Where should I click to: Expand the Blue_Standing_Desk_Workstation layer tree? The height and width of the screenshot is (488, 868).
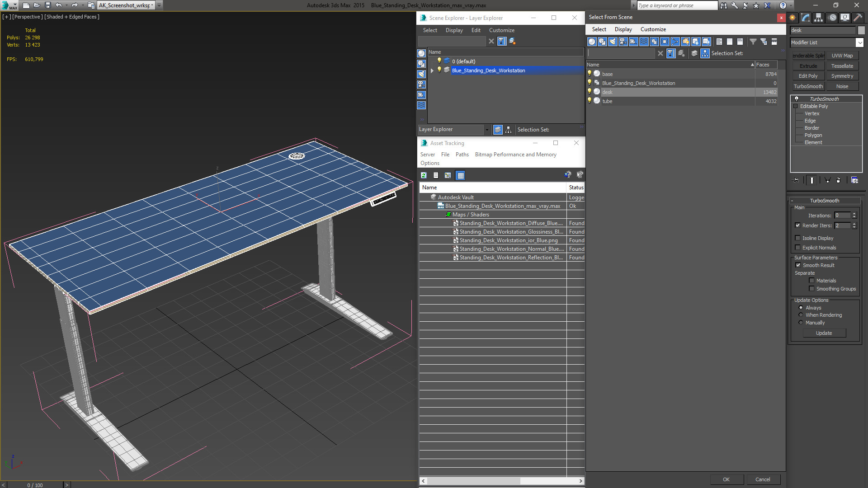pyautogui.click(x=432, y=70)
